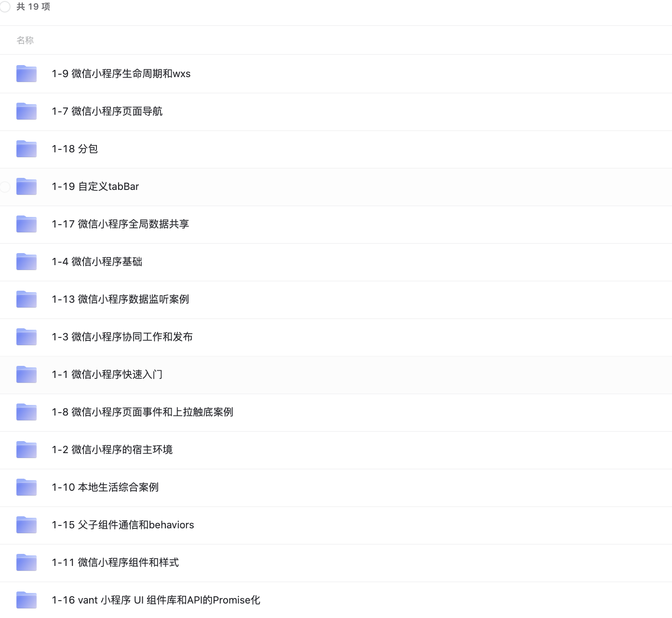Click the 共 19 项 item count label
This screenshot has height=618, width=672.
tap(33, 7)
